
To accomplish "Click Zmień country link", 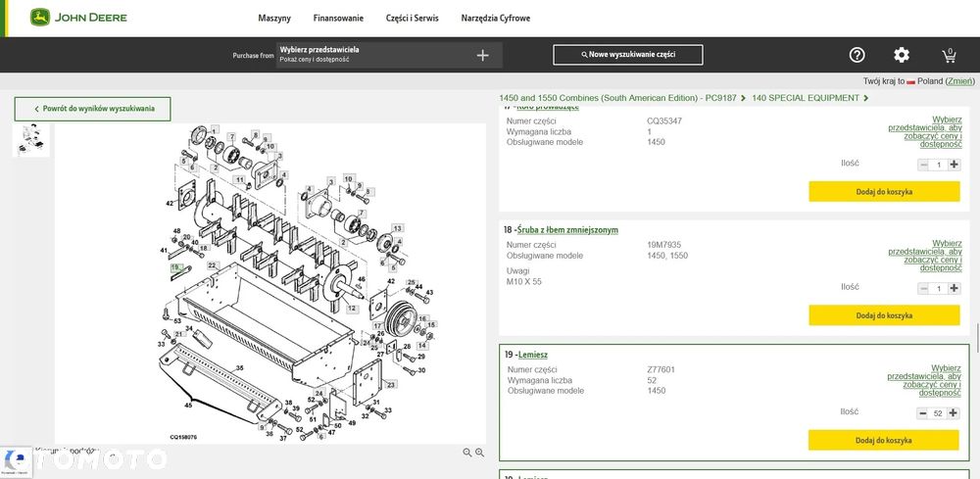I will tap(959, 81).
